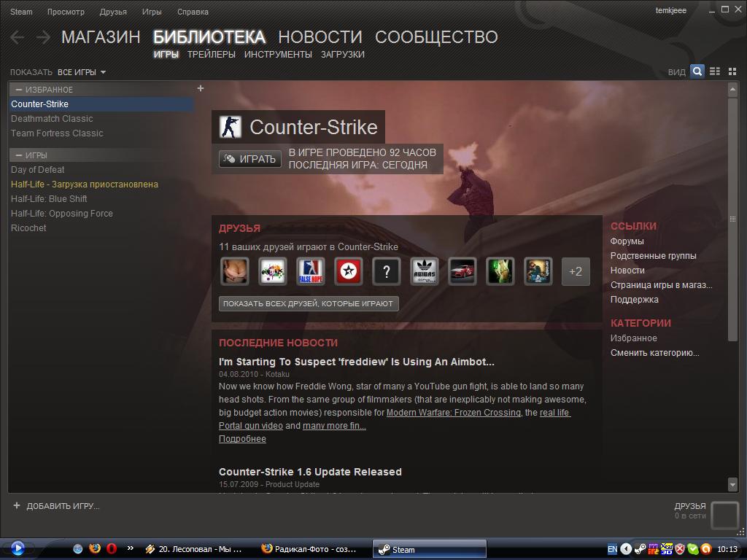This screenshot has height=560, width=747.
Task: Open the Modern Warfare: Frozen Crossing link
Action: 454,413
